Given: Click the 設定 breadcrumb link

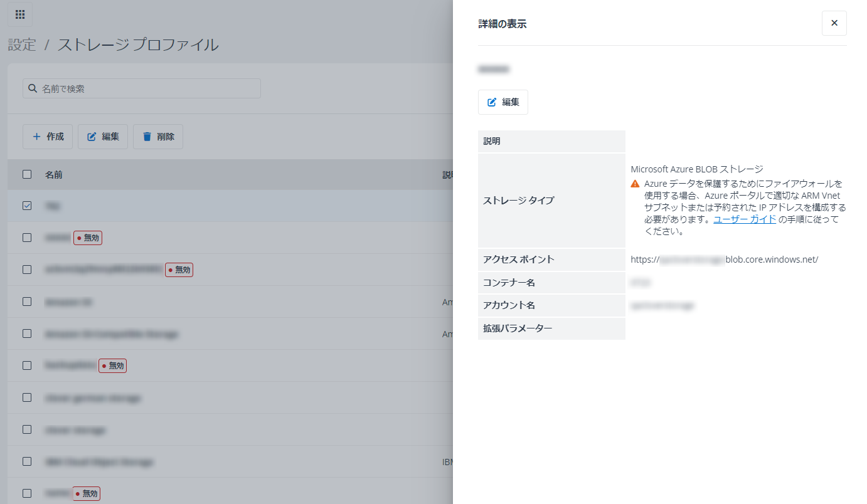Looking at the screenshot, I should coord(22,45).
